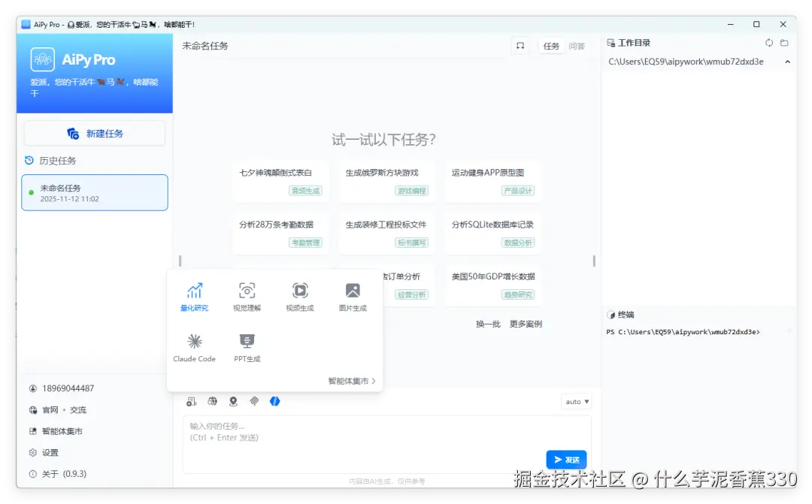The width and height of the screenshot is (812, 504).
Task: Click the location pin icon above input
Action: [x=233, y=402]
